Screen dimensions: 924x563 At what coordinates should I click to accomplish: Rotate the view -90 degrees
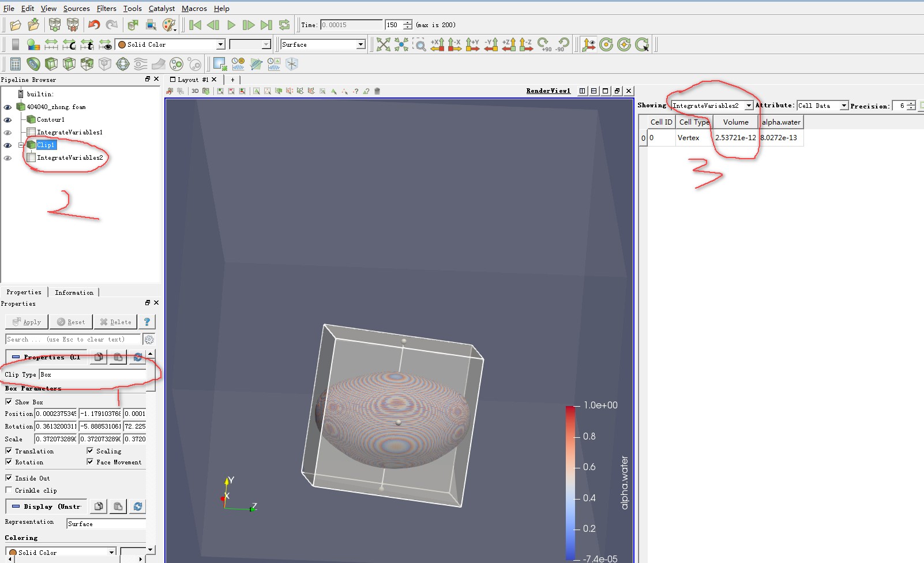(562, 44)
